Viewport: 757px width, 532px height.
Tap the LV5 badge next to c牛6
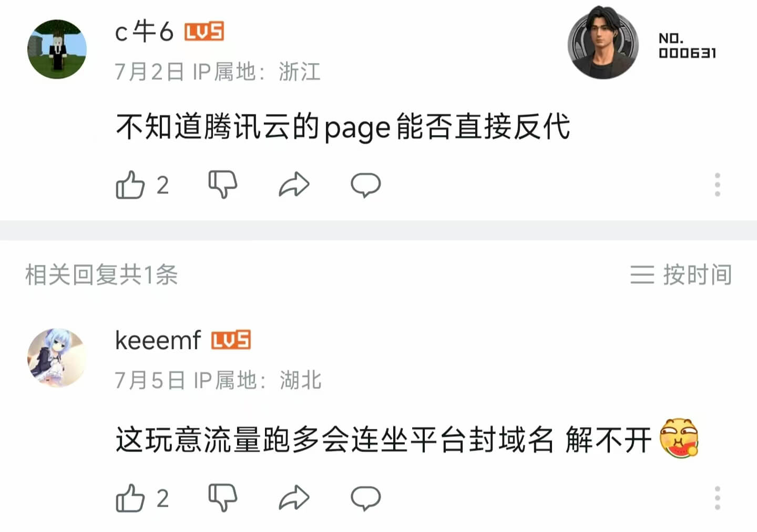coord(204,32)
